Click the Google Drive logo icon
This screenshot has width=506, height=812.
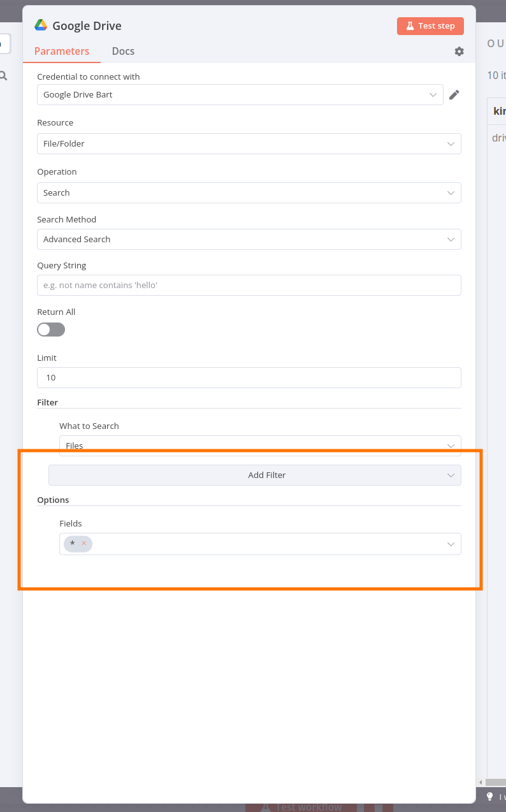pyautogui.click(x=41, y=25)
